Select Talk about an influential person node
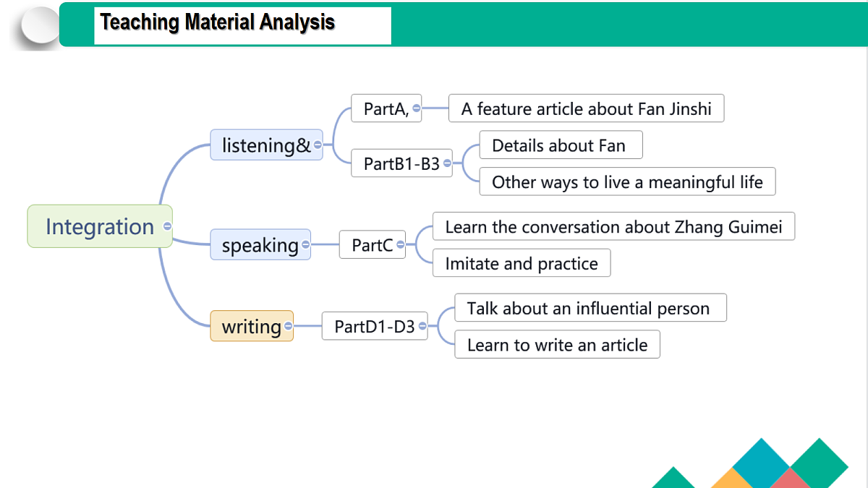Viewport: 868px width, 488px height. [590, 308]
